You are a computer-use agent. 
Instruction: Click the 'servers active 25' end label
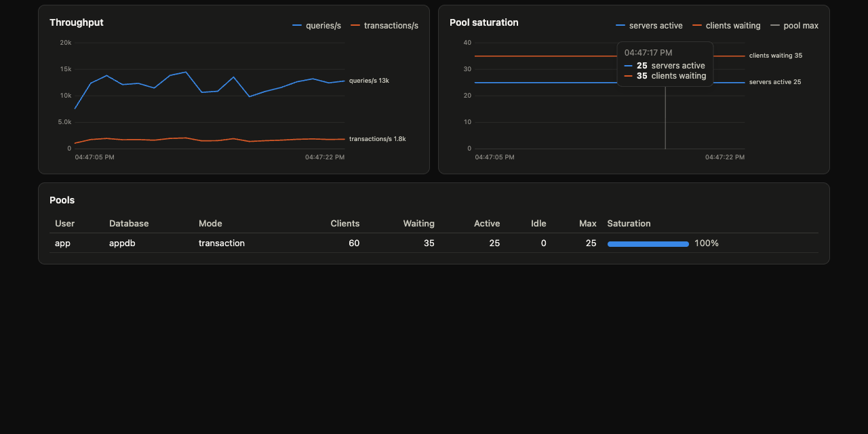tap(775, 82)
